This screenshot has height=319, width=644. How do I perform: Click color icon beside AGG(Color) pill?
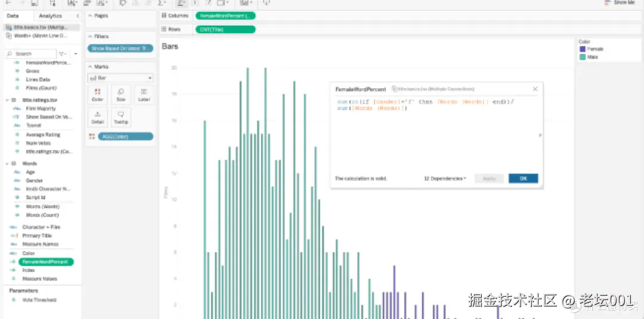click(92, 137)
